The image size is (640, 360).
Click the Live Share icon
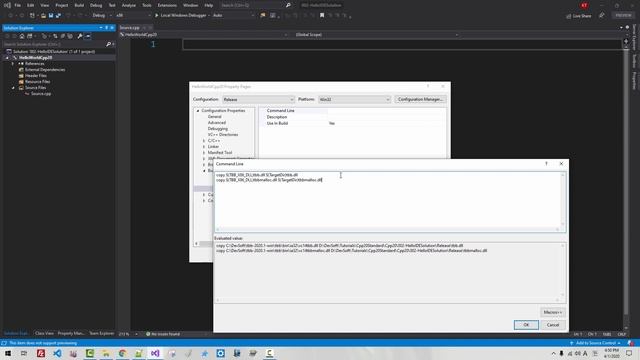[x=569, y=16]
